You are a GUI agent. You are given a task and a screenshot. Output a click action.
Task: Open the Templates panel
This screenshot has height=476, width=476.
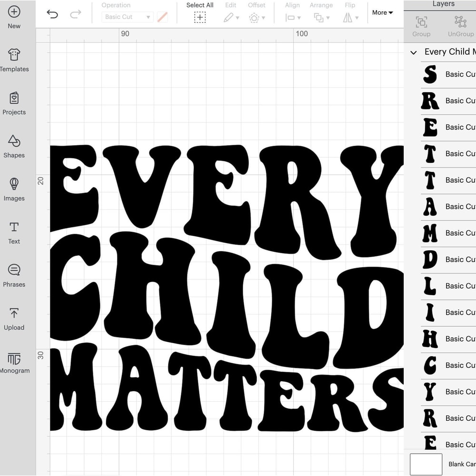13,61
